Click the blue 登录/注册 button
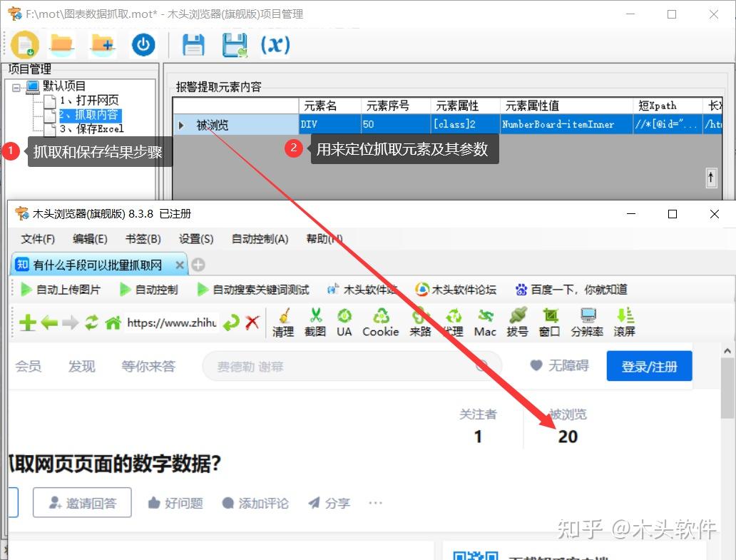The width and height of the screenshot is (736, 560). click(x=649, y=366)
